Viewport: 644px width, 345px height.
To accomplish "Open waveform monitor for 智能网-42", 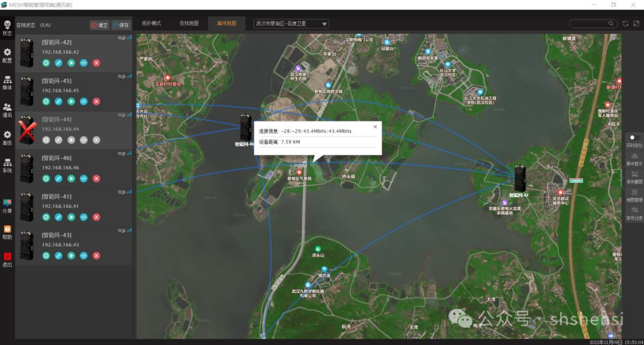I will point(84,63).
